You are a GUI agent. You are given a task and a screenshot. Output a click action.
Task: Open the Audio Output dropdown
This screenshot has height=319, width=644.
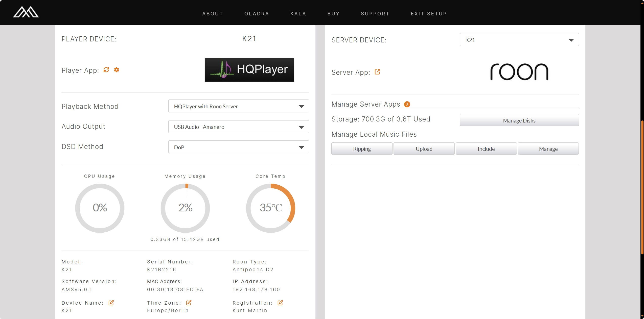coord(239,127)
